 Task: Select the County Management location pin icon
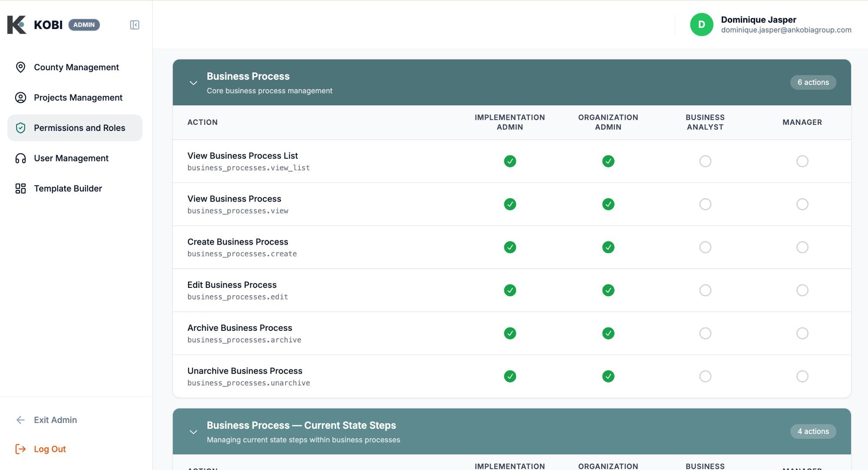[x=20, y=67]
